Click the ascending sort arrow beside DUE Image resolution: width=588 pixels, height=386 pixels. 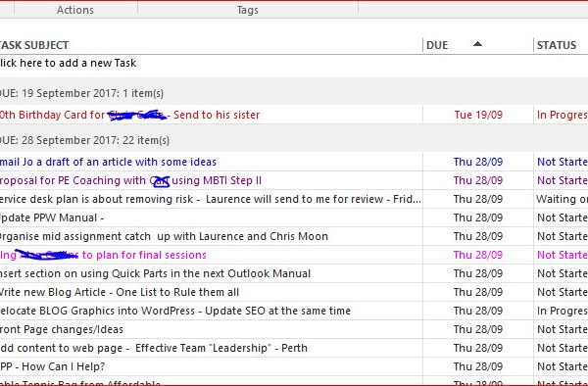click(477, 44)
